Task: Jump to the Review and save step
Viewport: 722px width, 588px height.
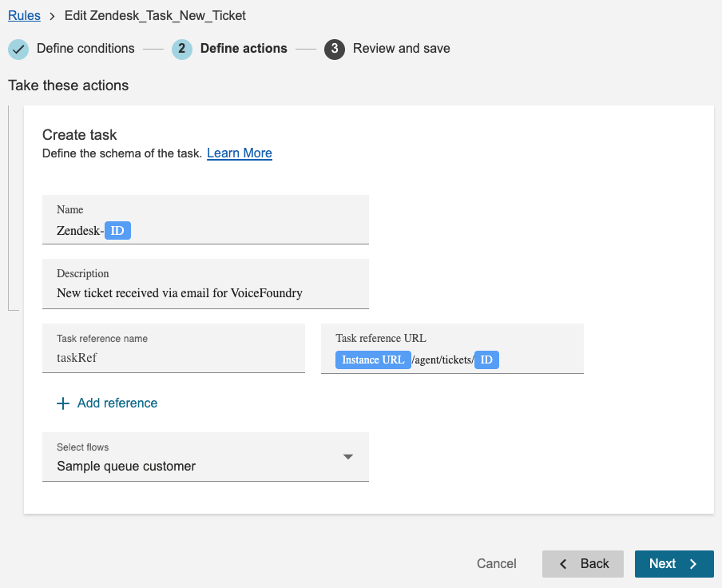Action: point(401,49)
